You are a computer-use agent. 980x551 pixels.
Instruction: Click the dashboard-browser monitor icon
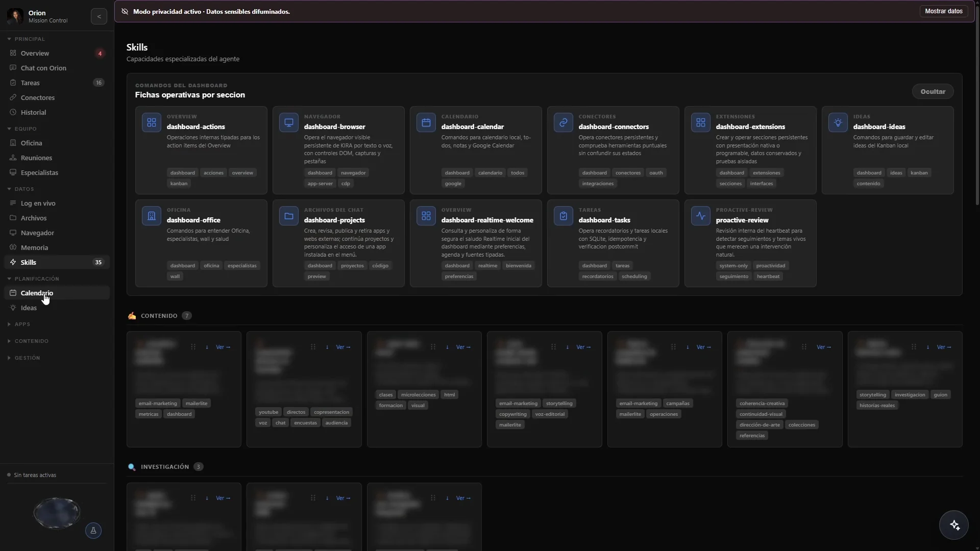coord(289,122)
